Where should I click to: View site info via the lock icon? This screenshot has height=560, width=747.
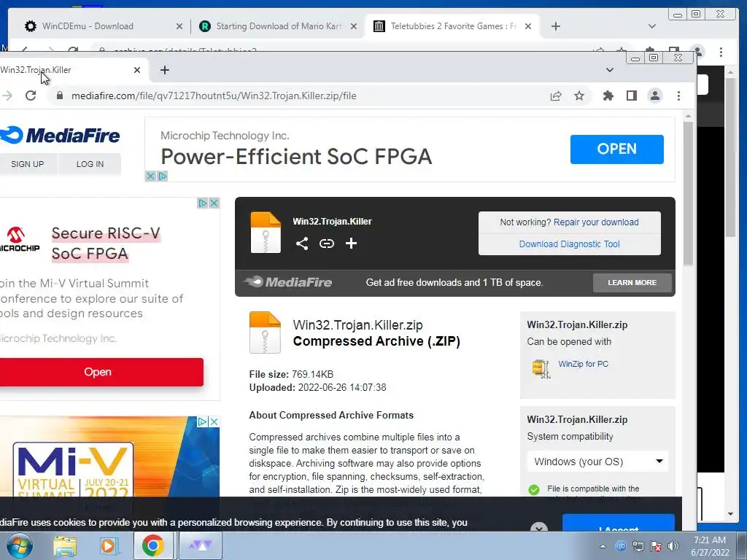click(60, 96)
